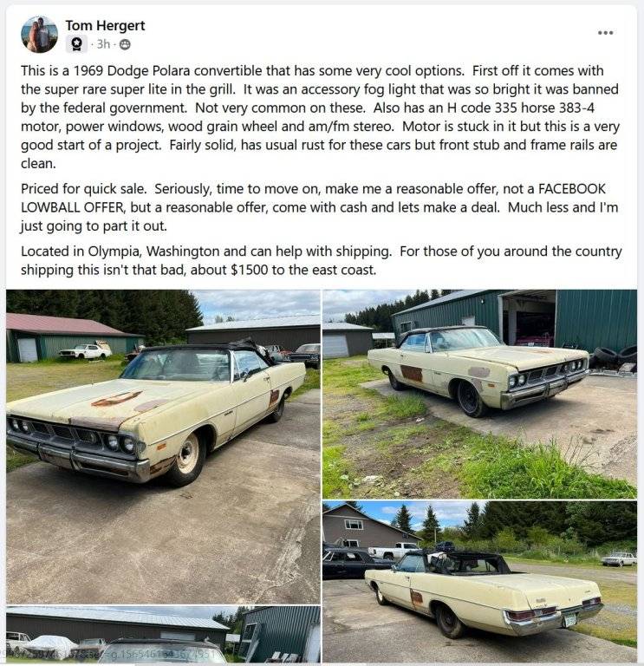Click the watermark text over the bottom-left photo
Viewport: 644px width, 666px height.
point(114,656)
